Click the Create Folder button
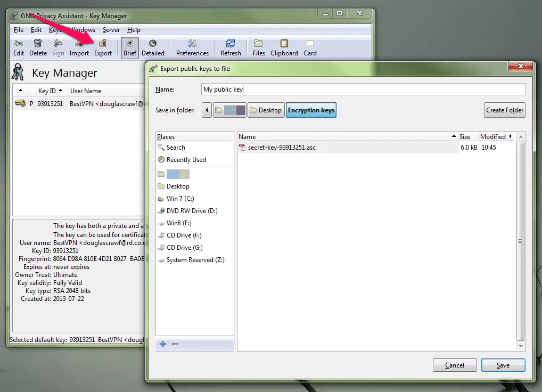The width and height of the screenshot is (542, 392). coord(504,110)
